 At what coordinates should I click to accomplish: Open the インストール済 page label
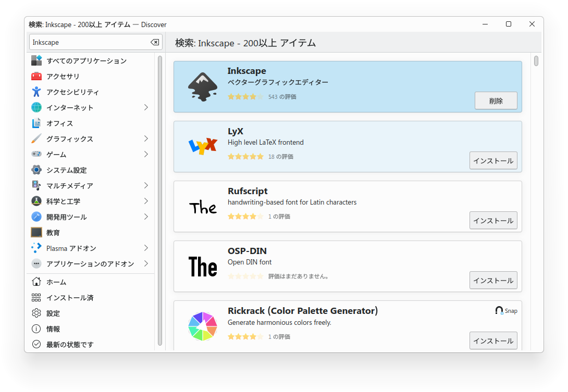click(x=70, y=298)
